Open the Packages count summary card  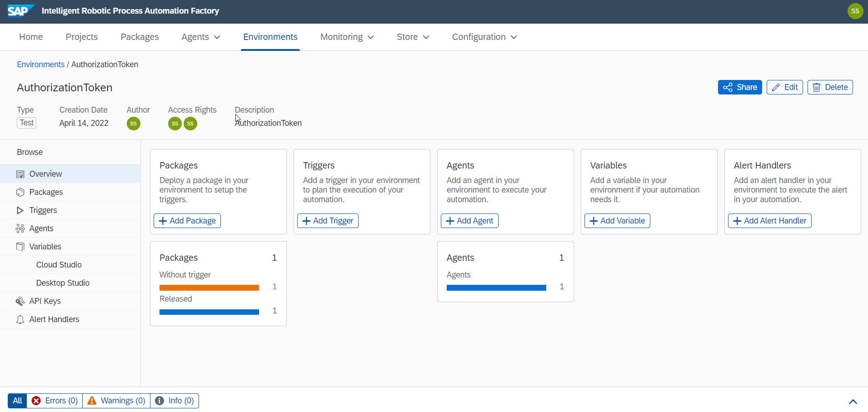(x=218, y=283)
